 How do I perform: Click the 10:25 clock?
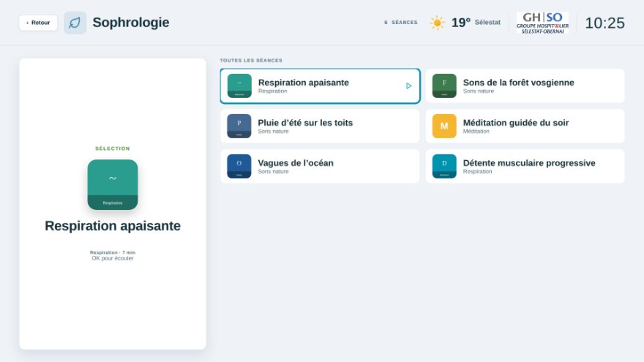click(604, 23)
